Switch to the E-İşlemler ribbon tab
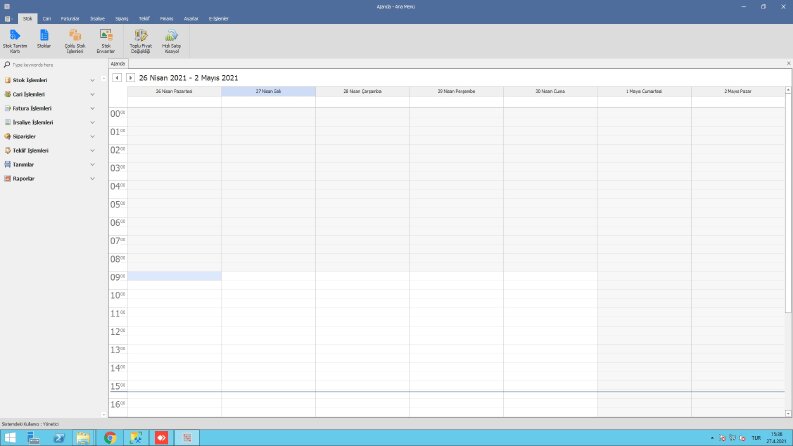Screen dimensions: 793x446 pos(218,19)
